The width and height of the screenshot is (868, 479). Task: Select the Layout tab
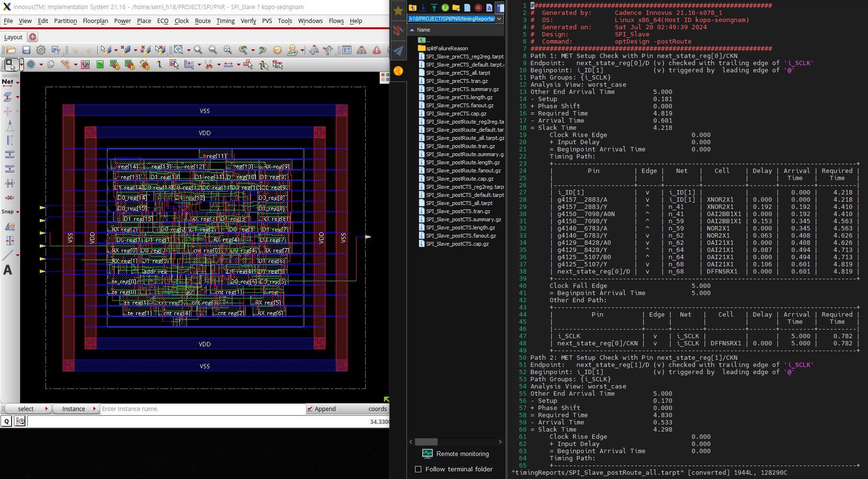[x=13, y=37]
